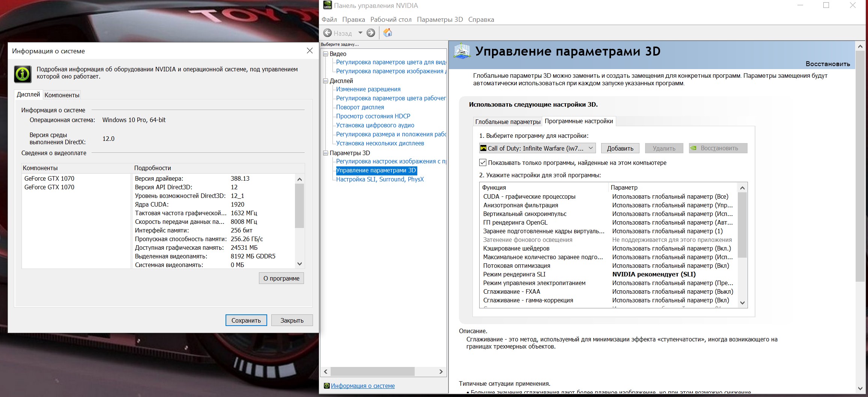Screen dimensions: 868x397
Task: Switch to the Компоненты tab in system info
Action: point(62,95)
